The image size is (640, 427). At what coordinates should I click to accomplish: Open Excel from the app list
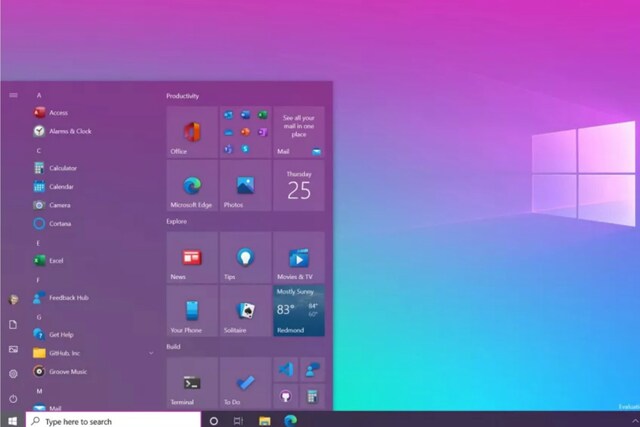tap(94, 260)
